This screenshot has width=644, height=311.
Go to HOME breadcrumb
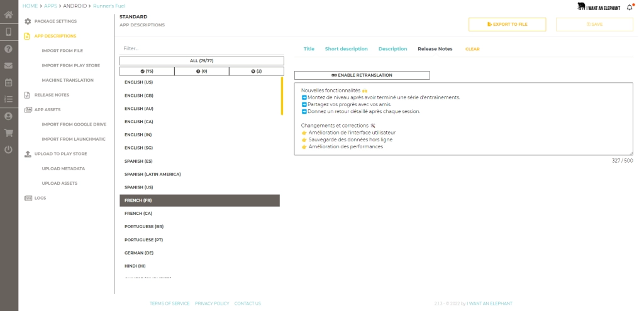[30, 6]
